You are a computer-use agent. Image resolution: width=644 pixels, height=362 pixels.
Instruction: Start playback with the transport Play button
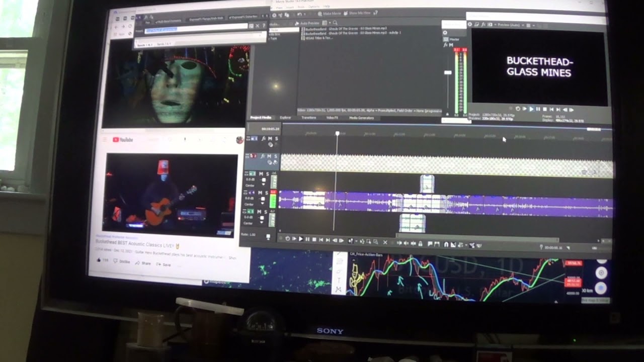[x=301, y=238]
